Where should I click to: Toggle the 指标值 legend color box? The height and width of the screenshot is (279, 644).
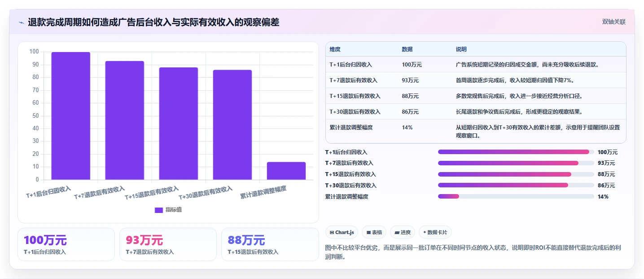click(x=159, y=210)
